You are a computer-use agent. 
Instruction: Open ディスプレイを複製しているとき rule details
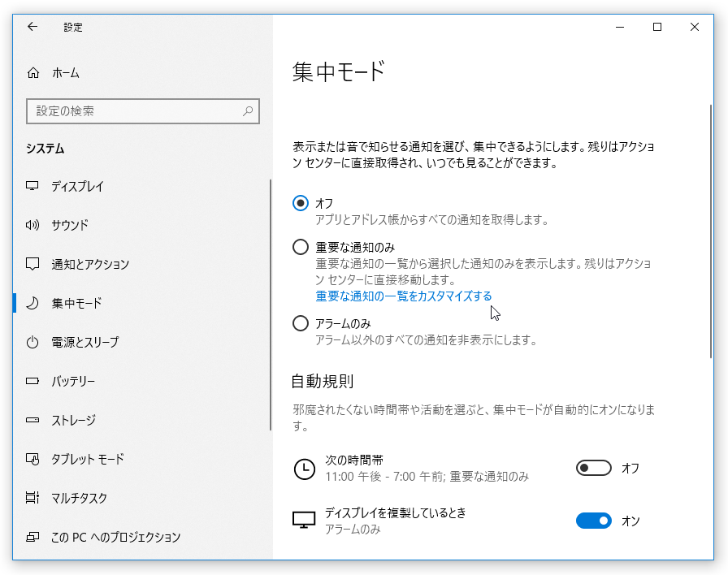point(396,521)
